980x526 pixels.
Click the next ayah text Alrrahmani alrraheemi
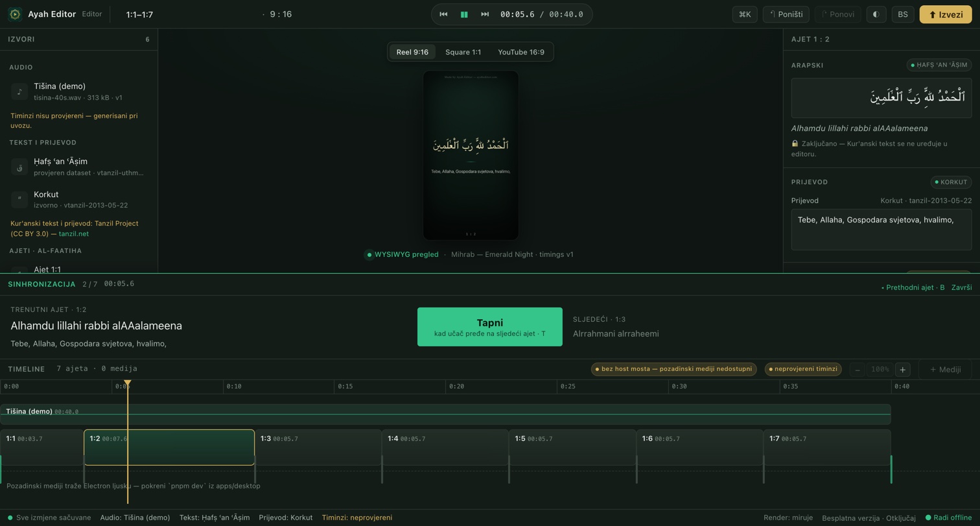pyautogui.click(x=616, y=333)
